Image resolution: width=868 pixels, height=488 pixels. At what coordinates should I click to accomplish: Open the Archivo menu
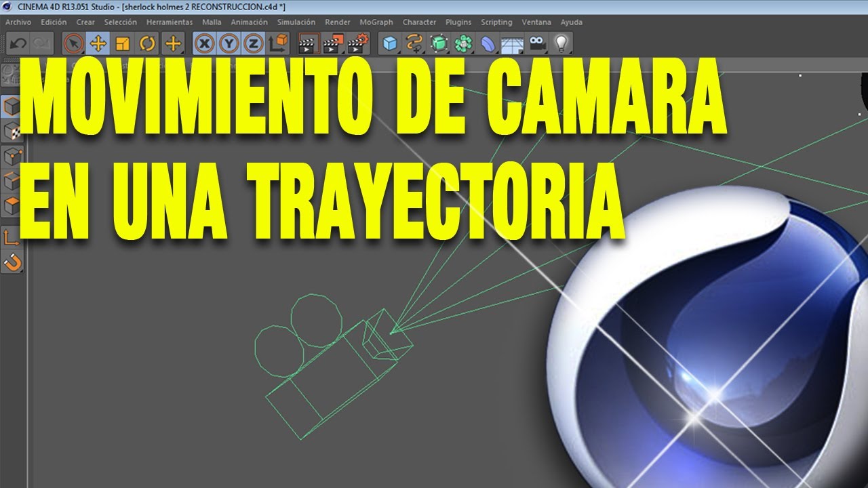pos(18,22)
